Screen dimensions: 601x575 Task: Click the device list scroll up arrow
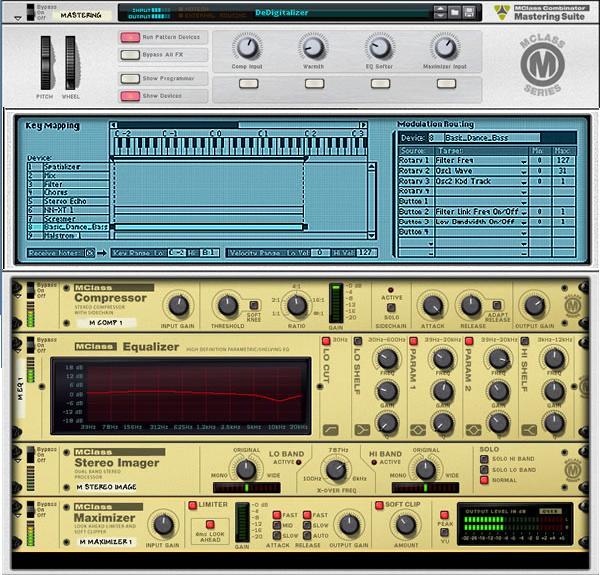coord(371,166)
